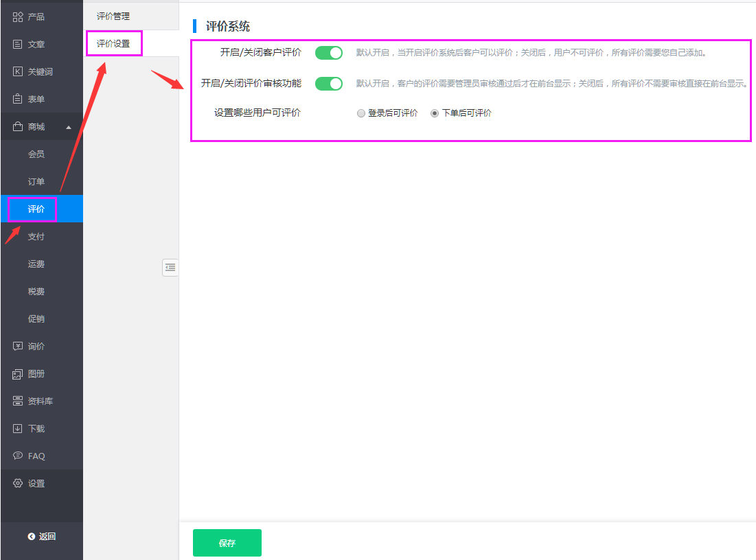Open 设置 (Settings) gear icon
Viewport: 756px width, 560px height.
pyautogui.click(x=18, y=483)
